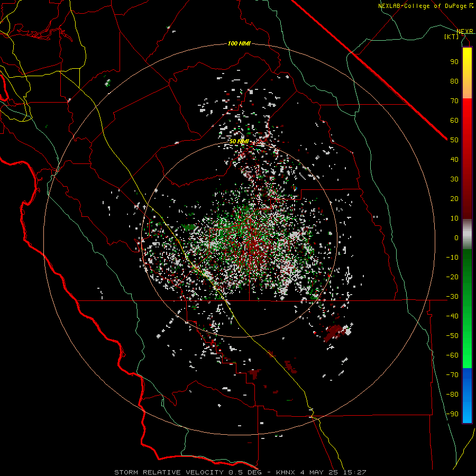Viewport: 476px width, 476px height.
Task: Click the yellow top segment of the color bar
Action: (x=467, y=73)
